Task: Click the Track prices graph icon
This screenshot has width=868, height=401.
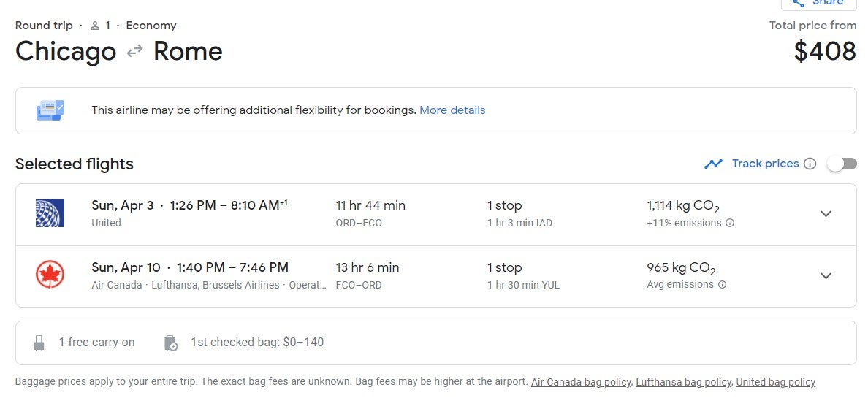Action: (x=713, y=164)
